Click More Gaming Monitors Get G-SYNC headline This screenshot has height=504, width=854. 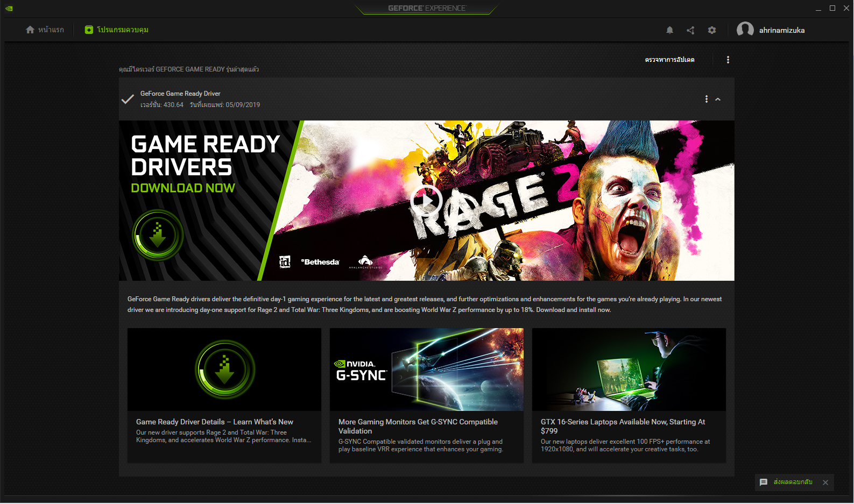[418, 427]
